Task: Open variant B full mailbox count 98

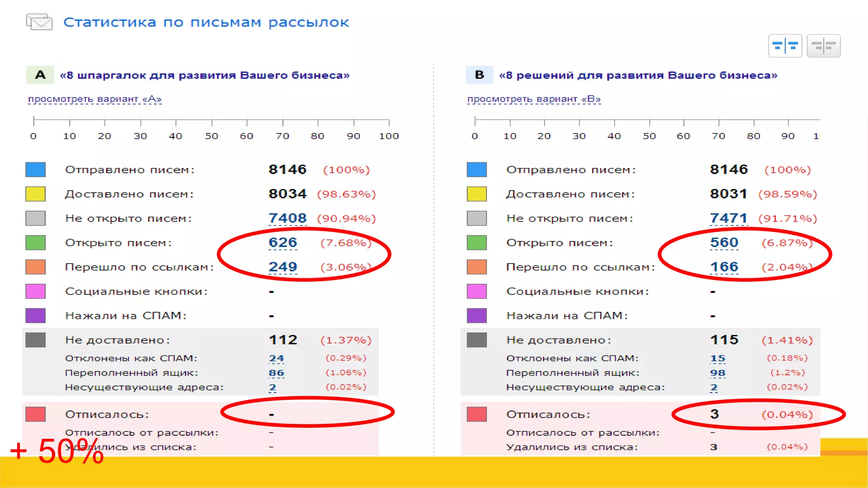Action: pos(718,373)
